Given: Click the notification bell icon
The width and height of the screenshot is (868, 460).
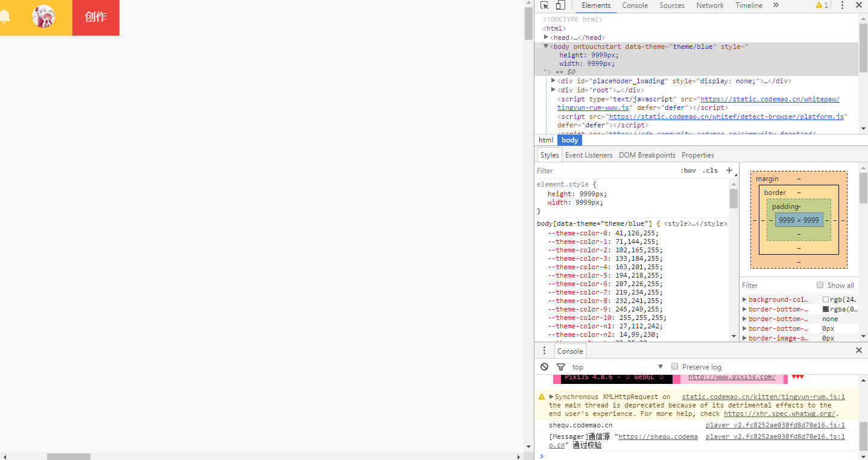Looking at the screenshot, I should 5,17.
